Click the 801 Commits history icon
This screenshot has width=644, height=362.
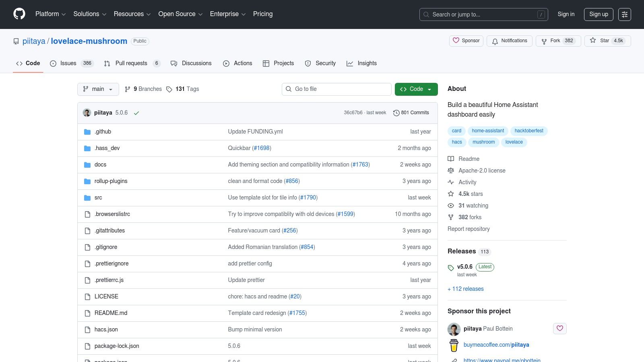(x=396, y=113)
